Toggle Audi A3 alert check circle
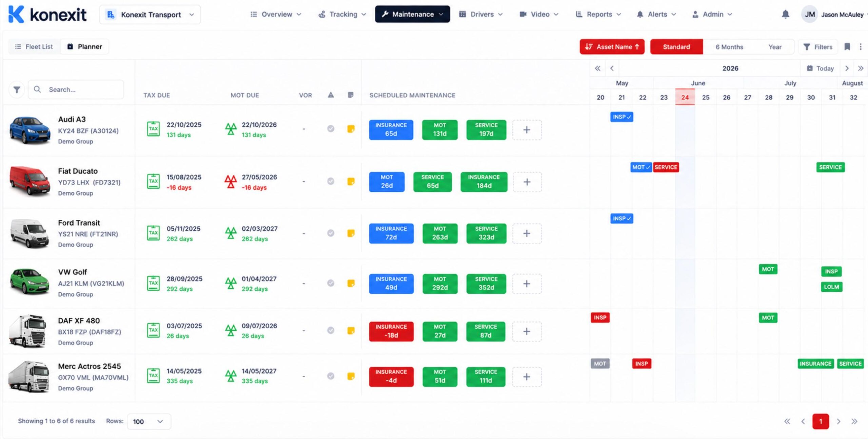 (x=331, y=129)
